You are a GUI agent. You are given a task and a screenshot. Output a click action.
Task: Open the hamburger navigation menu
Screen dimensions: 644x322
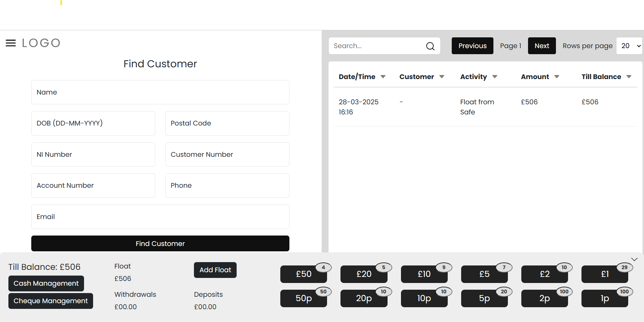pyautogui.click(x=11, y=43)
